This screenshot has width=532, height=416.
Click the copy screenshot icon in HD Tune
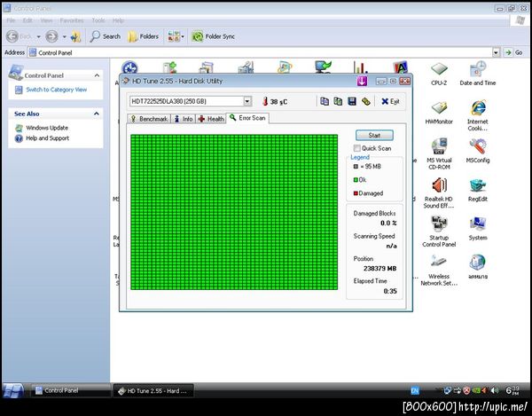click(x=338, y=101)
